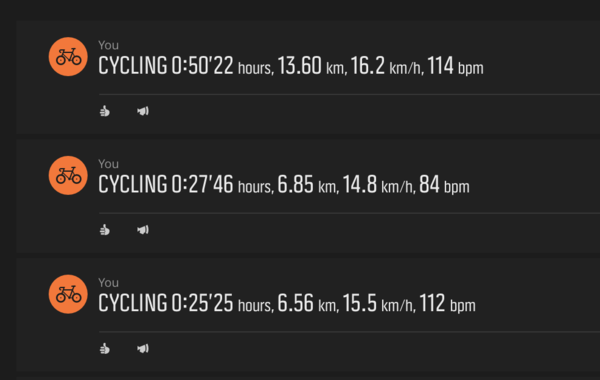Click the cycling icon of the 0:50'22 activity
600x380 pixels.
click(68, 57)
